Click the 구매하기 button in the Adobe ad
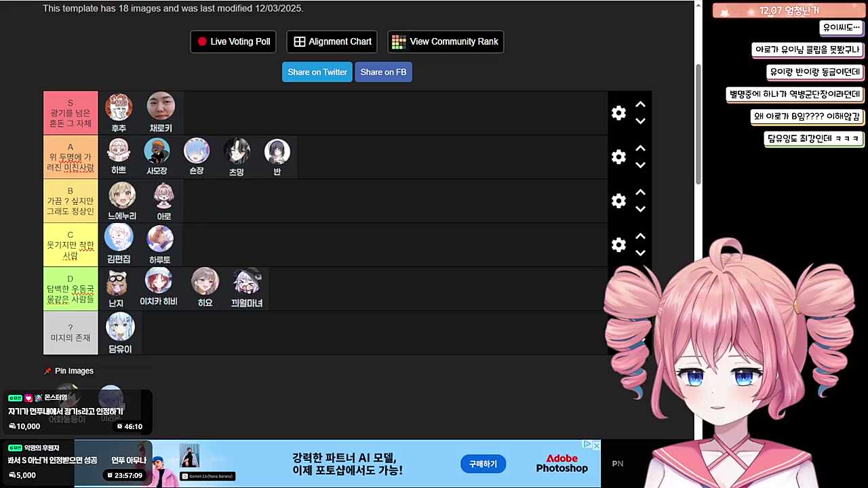Viewport: 868px width, 488px height. tap(483, 464)
